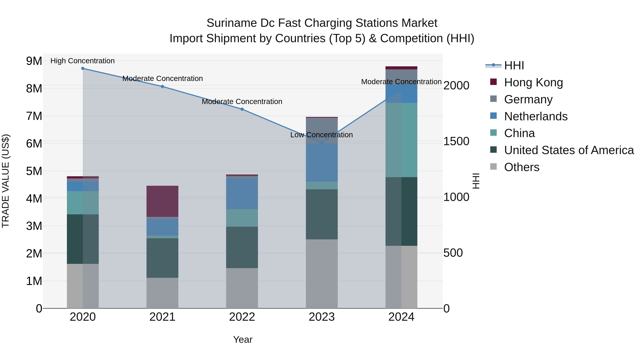Click the '500' HHI axis tick label

tap(453, 253)
